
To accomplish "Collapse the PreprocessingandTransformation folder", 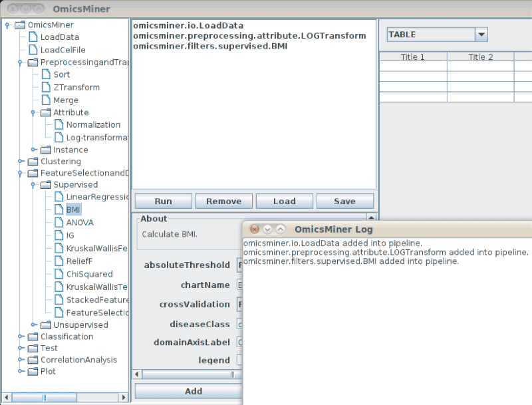I will click(20, 63).
